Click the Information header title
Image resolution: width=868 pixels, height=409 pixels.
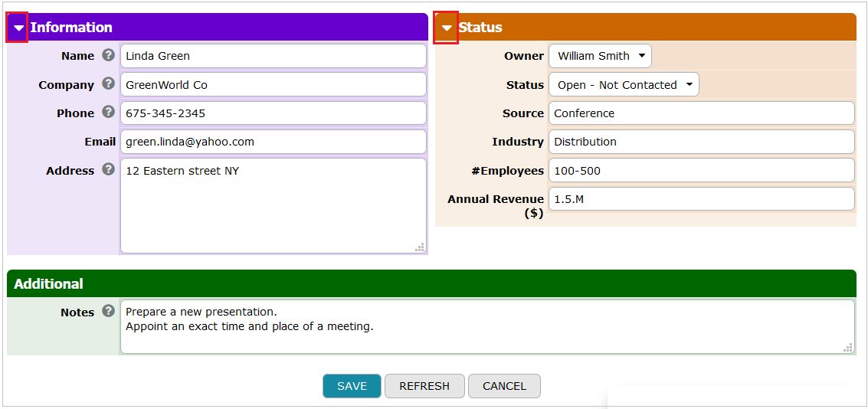click(71, 28)
